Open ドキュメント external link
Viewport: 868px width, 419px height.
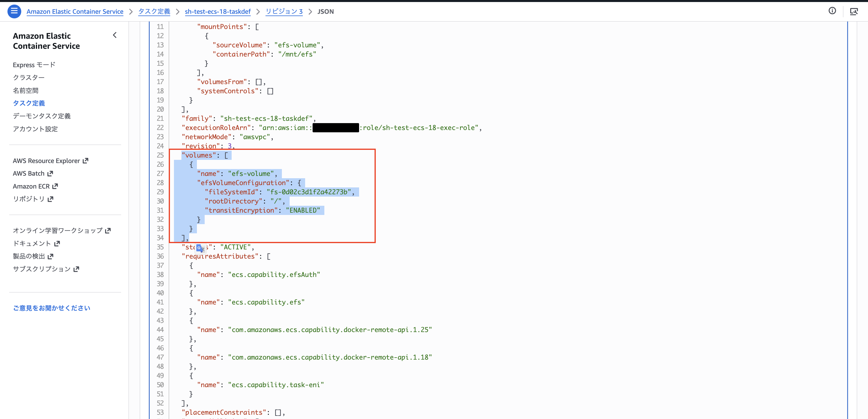36,243
